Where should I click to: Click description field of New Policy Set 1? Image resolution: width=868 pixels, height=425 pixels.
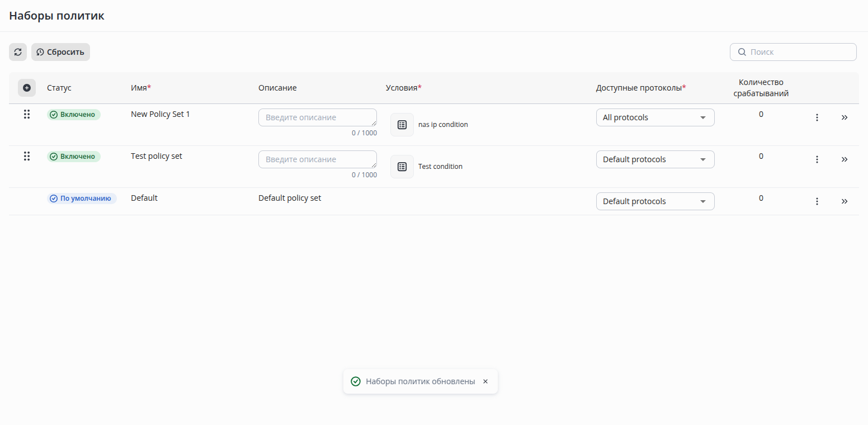tap(317, 117)
